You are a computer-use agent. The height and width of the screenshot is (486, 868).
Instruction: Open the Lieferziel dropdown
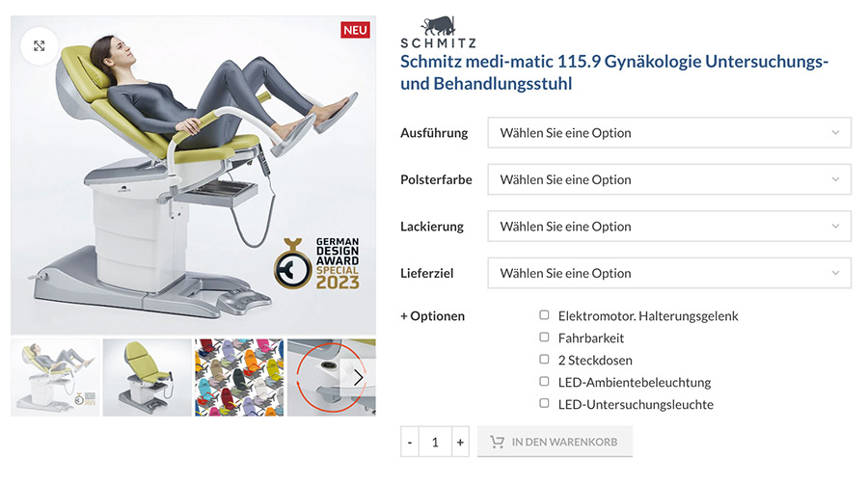click(x=669, y=273)
